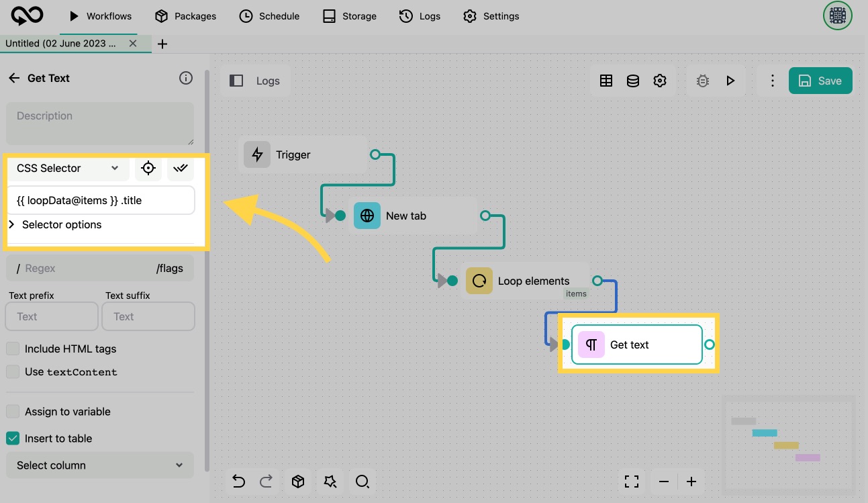
Task: Click the table view icon in the toolbar
Action: pyautogui.click(x=606, y=81)
